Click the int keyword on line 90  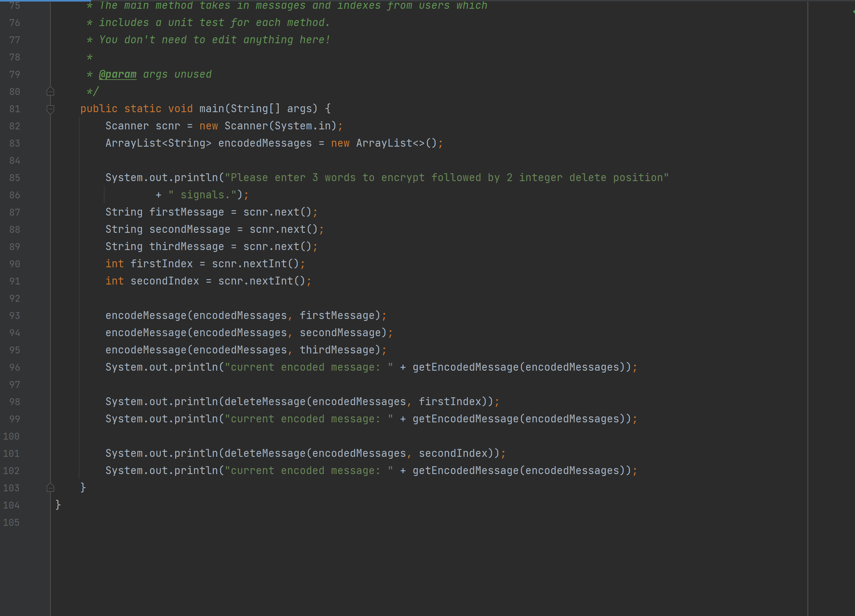coord(115,264)
